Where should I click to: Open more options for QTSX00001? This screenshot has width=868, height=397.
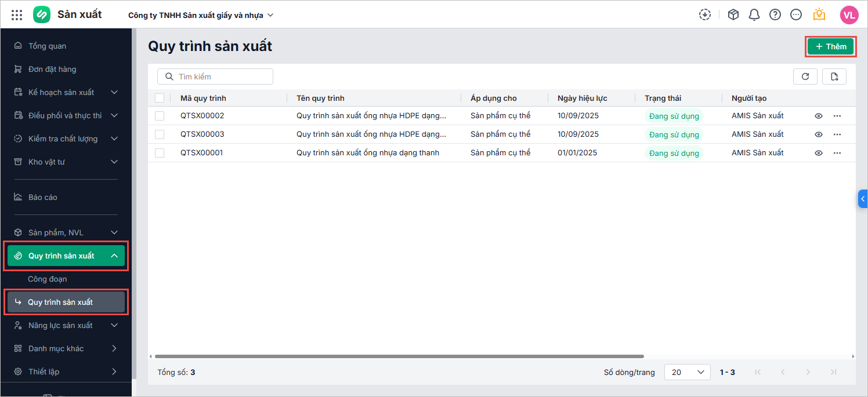[837, 153]
